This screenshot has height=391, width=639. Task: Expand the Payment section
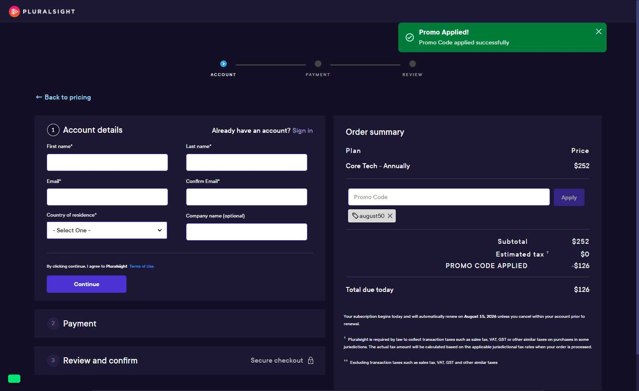click(x=180, y=323)
